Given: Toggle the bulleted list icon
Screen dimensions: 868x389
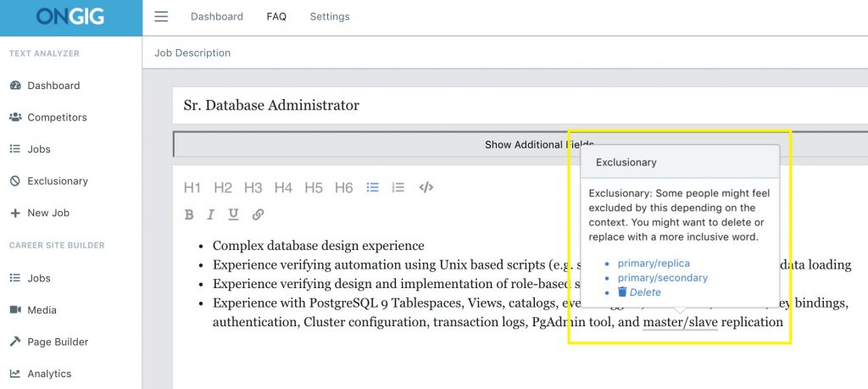Looking at the screenshot, I should (373, 187).
